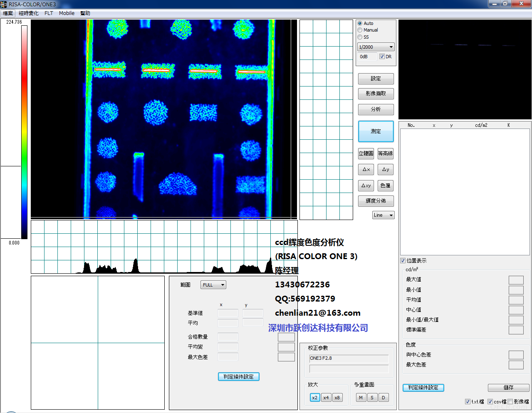Click the cd/m2 column header
Viewport: 532px width, 413px height.
481,125
